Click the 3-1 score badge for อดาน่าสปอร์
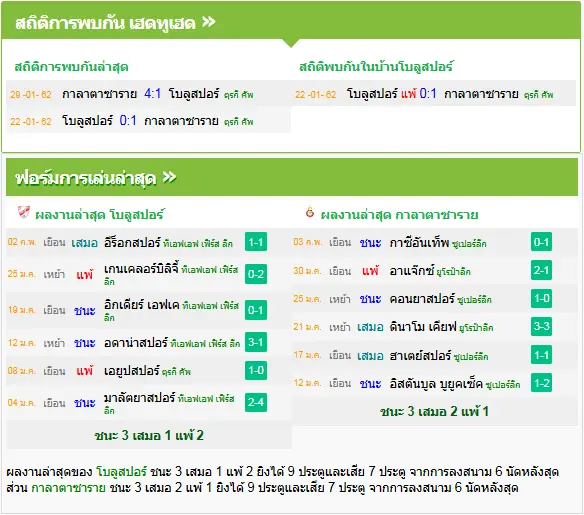 pyautogui.click(x=256, y=342)
